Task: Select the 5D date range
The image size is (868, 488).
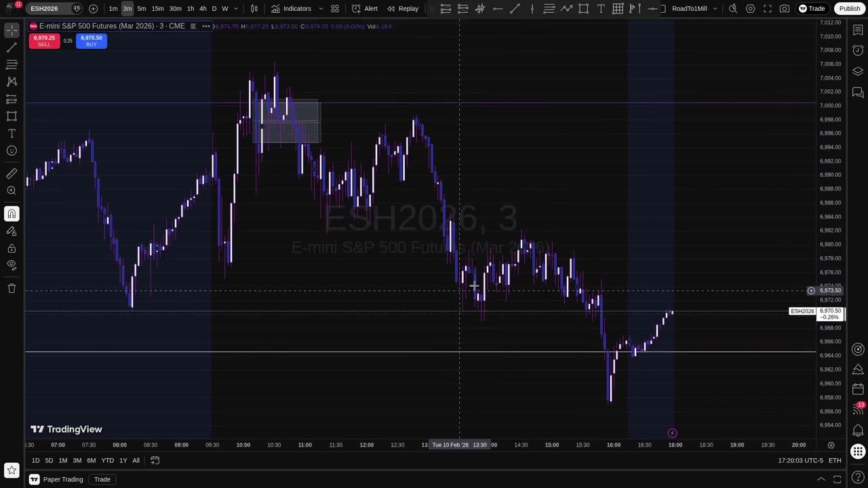Action: (49, 461)
